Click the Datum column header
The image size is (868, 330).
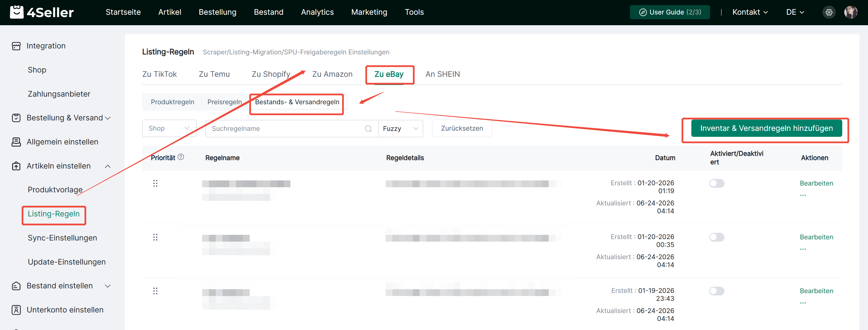(665, 158)
